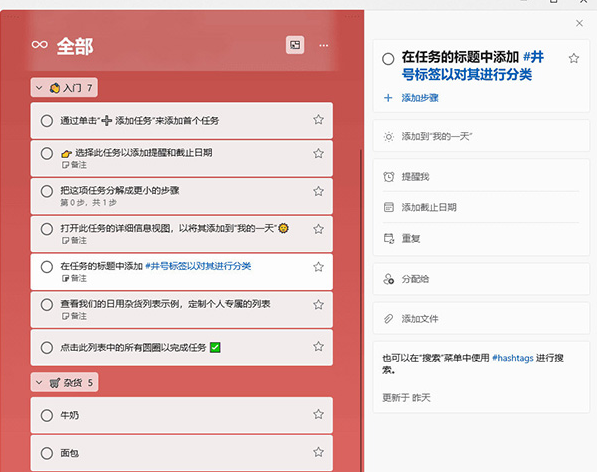
Task: Select the 查看我们的日用杂货列表示例 task
Action: pos(182,309)
